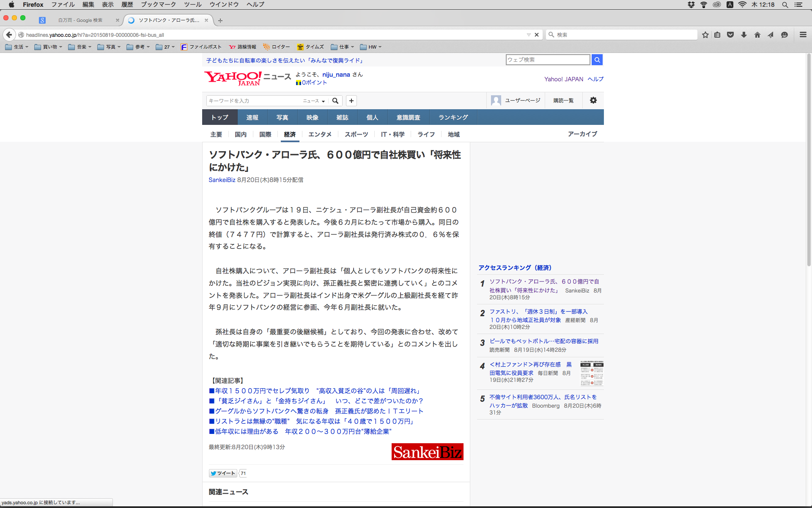The height and width of the screenshot is (508, 812).
Task: Open the SankeiBiz source link under the headline
Action: click(x=222, y=180)
